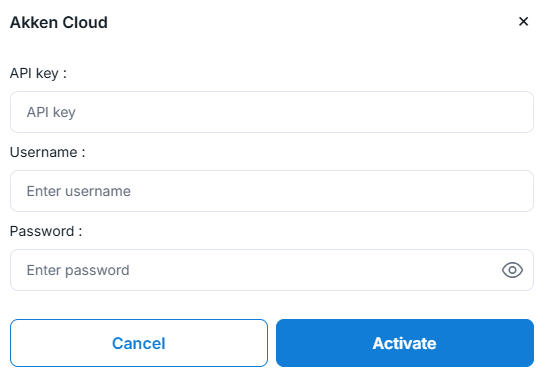Dismiss dialog with the X icon
The image size is (538, 370).
pos(523,21)
